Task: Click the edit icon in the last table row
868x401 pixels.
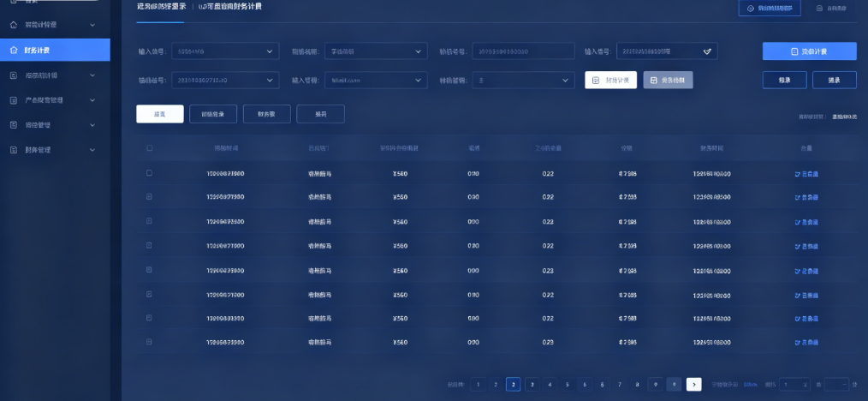Action: click(x=798, y=342)
